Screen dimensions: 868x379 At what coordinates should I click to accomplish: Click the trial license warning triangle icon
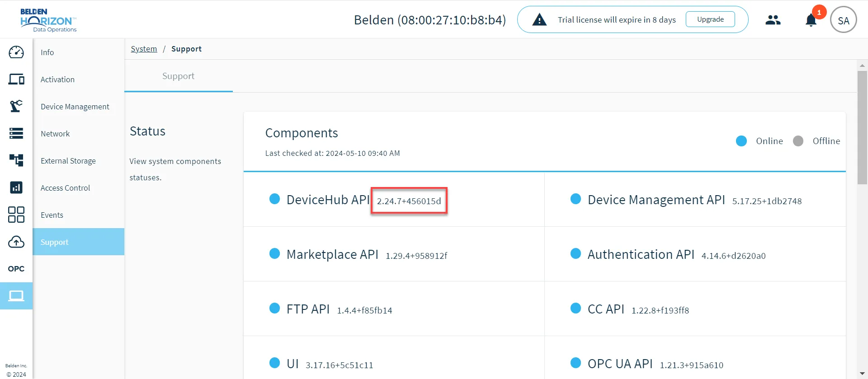pos(539,20)
